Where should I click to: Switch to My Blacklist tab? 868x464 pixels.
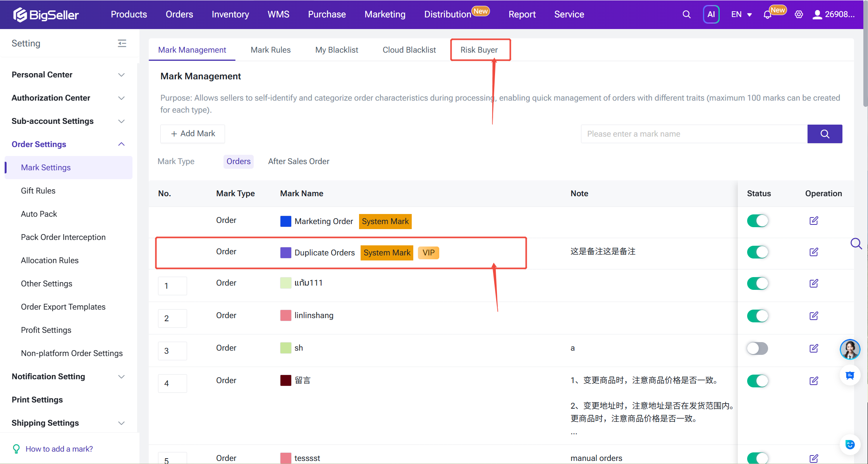coord(337,50)
